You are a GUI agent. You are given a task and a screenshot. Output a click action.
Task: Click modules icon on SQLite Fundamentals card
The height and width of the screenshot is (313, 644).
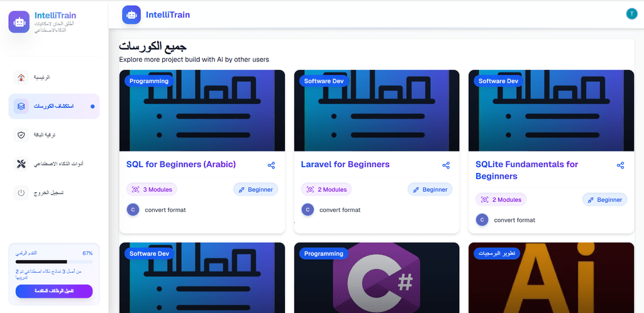coord(485,200)
